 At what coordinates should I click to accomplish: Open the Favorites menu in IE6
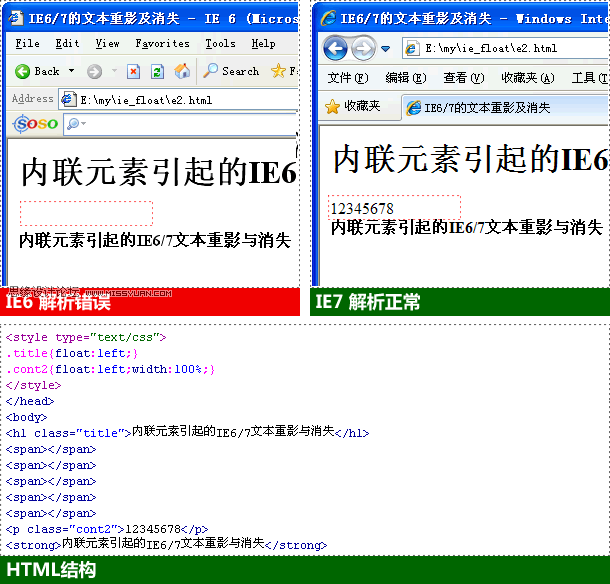(163, 44)
